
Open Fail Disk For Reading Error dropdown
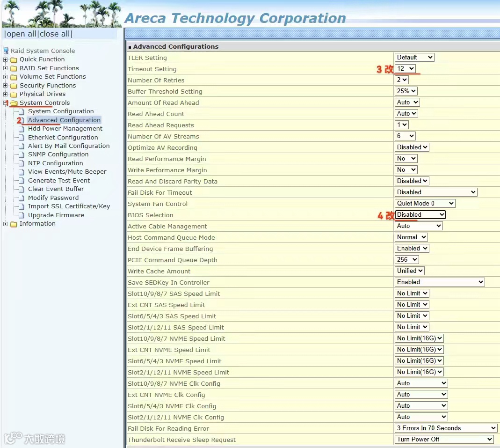pos(446,428)
